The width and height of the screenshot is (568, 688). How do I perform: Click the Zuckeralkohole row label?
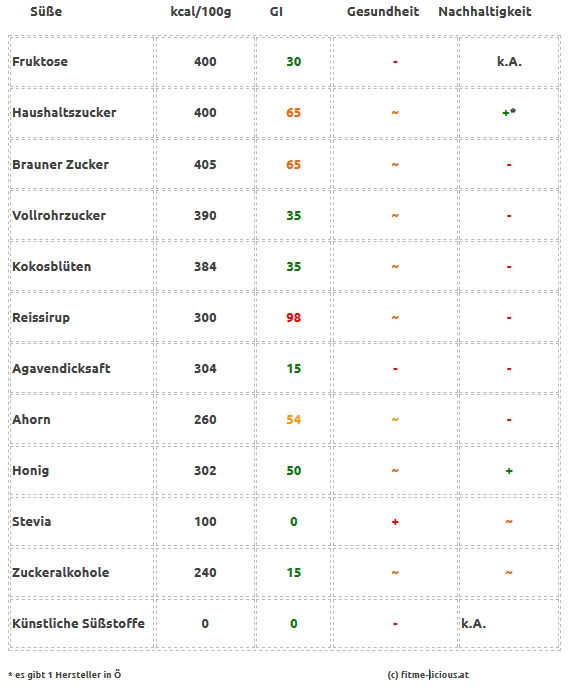61,573
